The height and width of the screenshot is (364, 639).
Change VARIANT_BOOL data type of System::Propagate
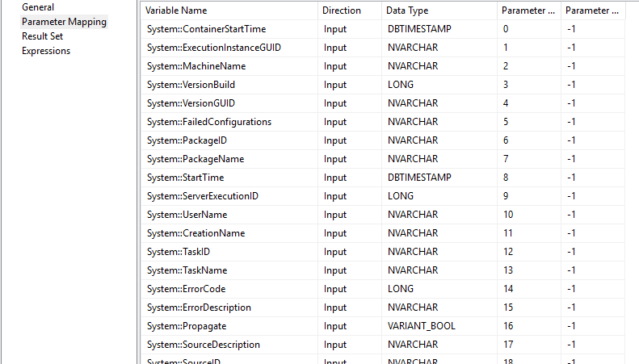pyautogui.click(x=439, y=327)
